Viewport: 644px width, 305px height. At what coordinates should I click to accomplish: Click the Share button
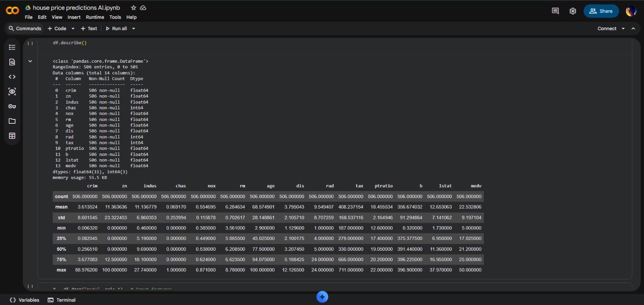601,11
